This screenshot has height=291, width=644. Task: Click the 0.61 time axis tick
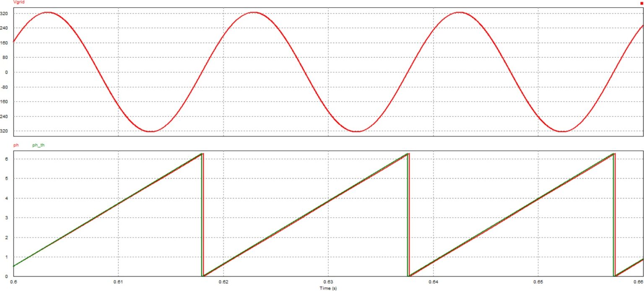click(x=118, y=283)
